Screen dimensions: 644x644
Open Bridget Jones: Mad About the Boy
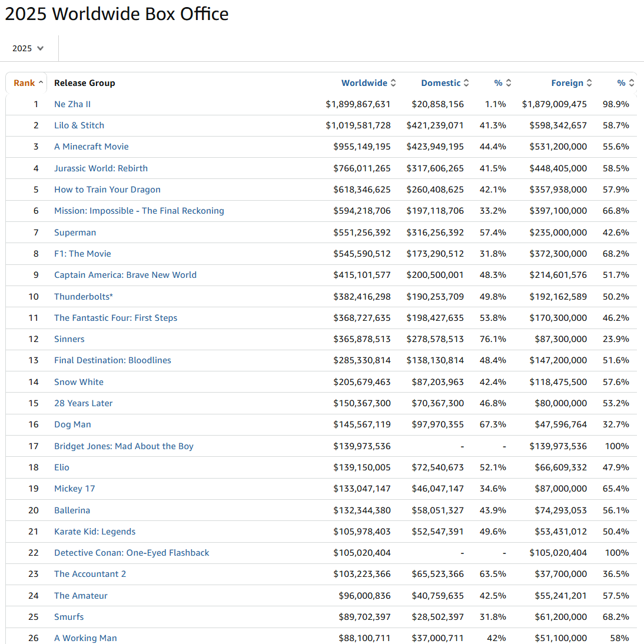point(124,446)
